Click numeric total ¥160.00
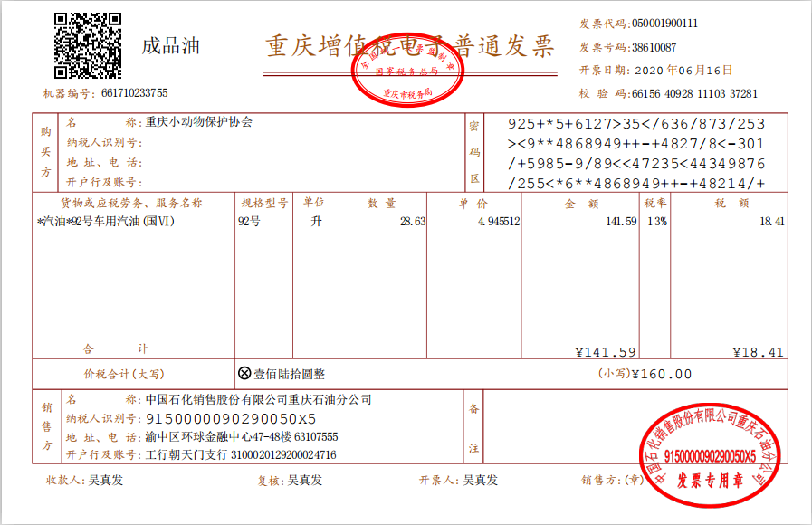This screenshot has height=525, width=812. 662,374
